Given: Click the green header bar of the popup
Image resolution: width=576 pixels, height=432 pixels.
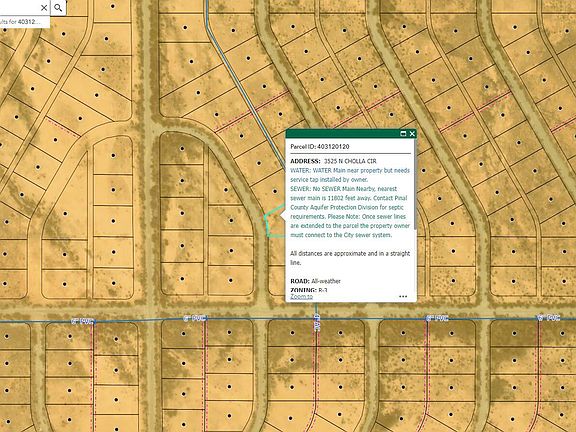Looking at the screenshot, I should [x=342, y=134].
